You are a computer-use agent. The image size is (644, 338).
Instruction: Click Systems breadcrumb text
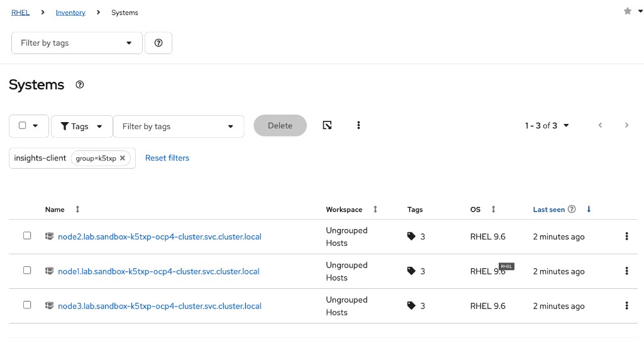pos(125,13)
